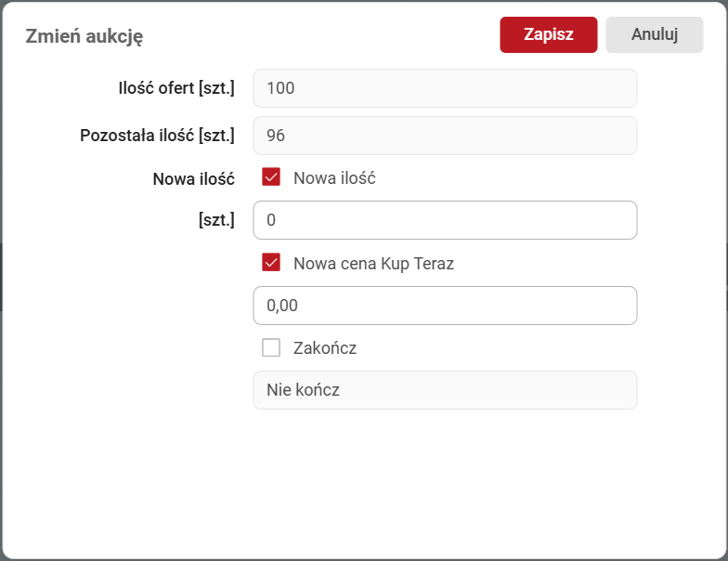Viewport: 728px width, 561px height.
Task: Click the Pozostała ilość field showing 96
Action: (x=445, y=136)
